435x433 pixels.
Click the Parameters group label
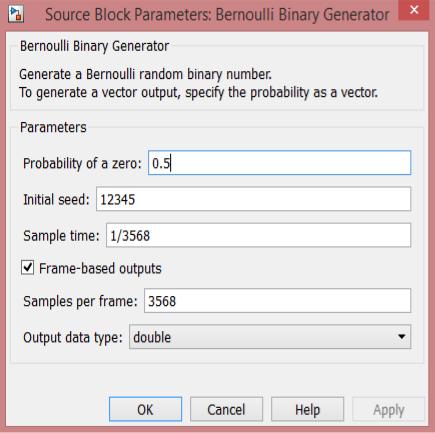[x=53, y=127]
